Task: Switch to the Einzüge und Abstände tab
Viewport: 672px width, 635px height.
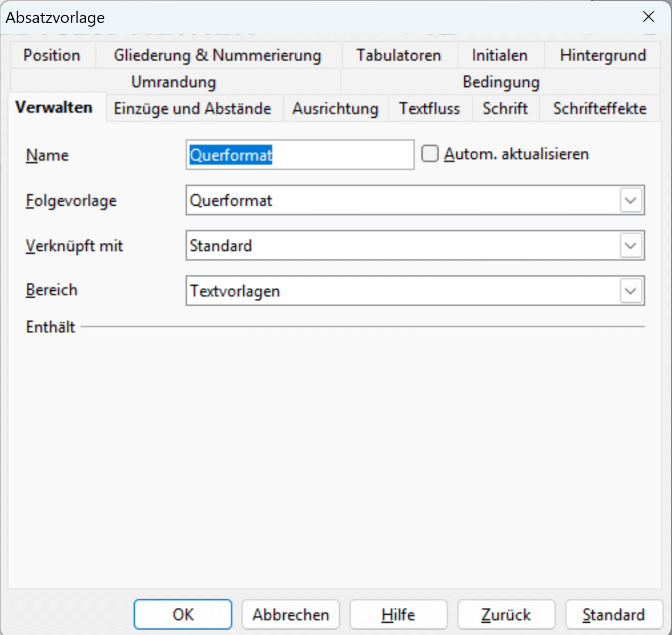Action: 193,108
